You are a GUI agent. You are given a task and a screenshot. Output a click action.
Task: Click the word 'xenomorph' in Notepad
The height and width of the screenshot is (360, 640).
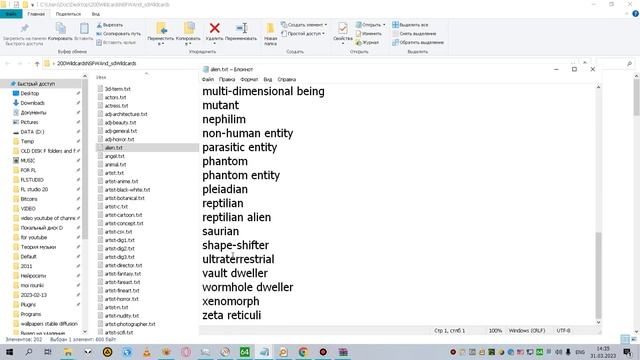231,301
